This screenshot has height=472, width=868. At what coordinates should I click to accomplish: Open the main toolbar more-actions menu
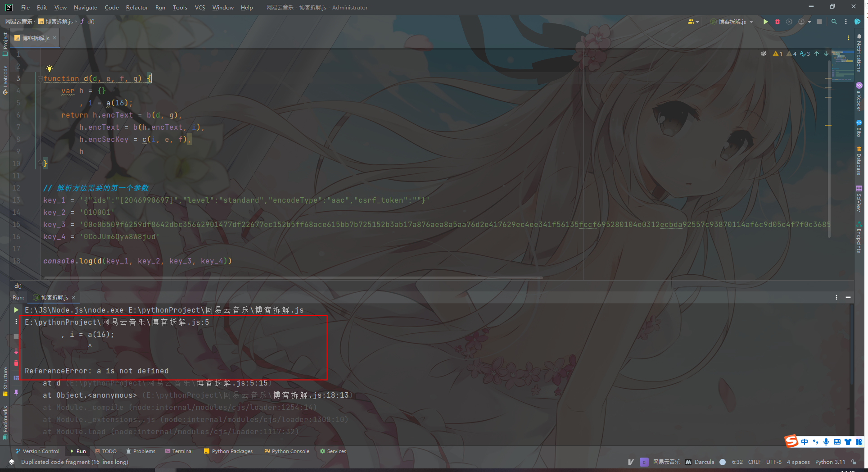pyautogui.click(x=846, y=22)
